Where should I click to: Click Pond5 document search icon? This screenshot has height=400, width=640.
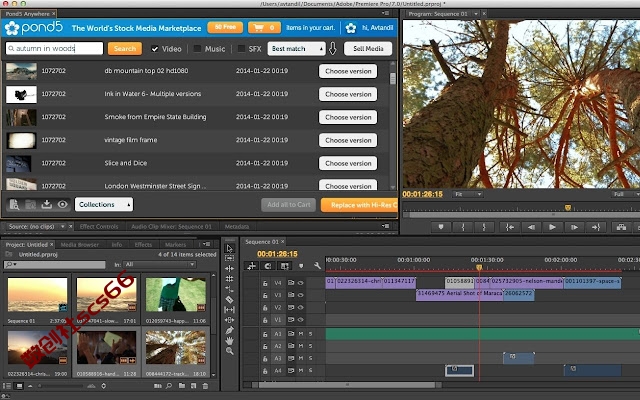[14, 204]
